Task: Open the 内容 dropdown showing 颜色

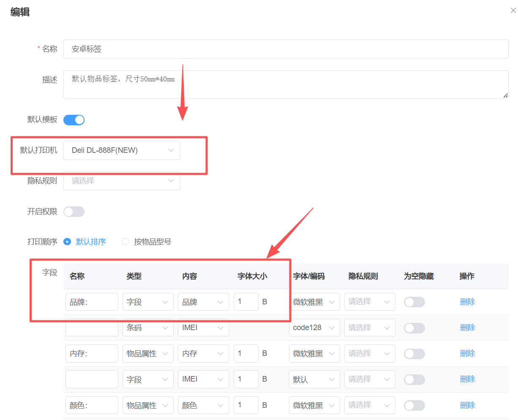Action: [x=203, y=405]
